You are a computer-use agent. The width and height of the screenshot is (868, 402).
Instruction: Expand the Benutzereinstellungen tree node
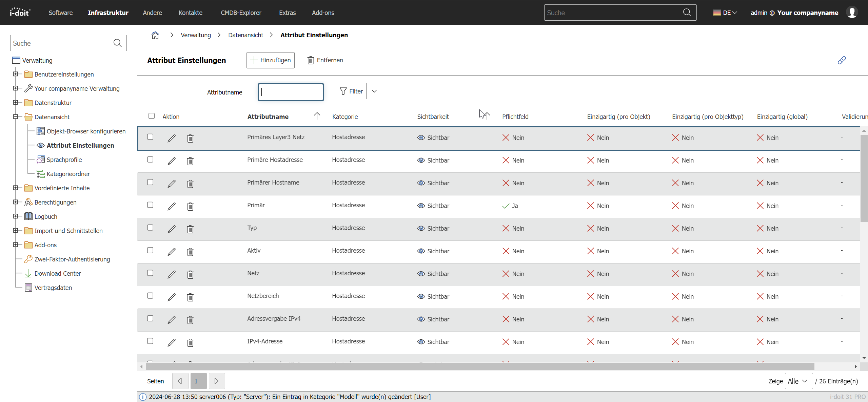coord(15,74)
